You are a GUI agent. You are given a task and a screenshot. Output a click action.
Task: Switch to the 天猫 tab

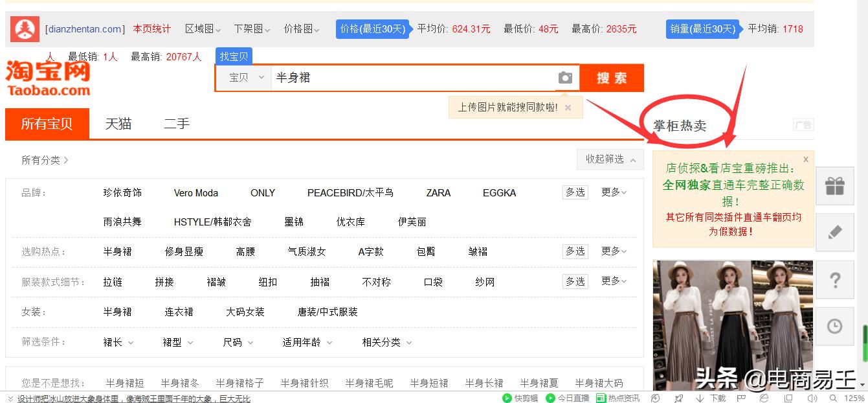pos(118,123)
